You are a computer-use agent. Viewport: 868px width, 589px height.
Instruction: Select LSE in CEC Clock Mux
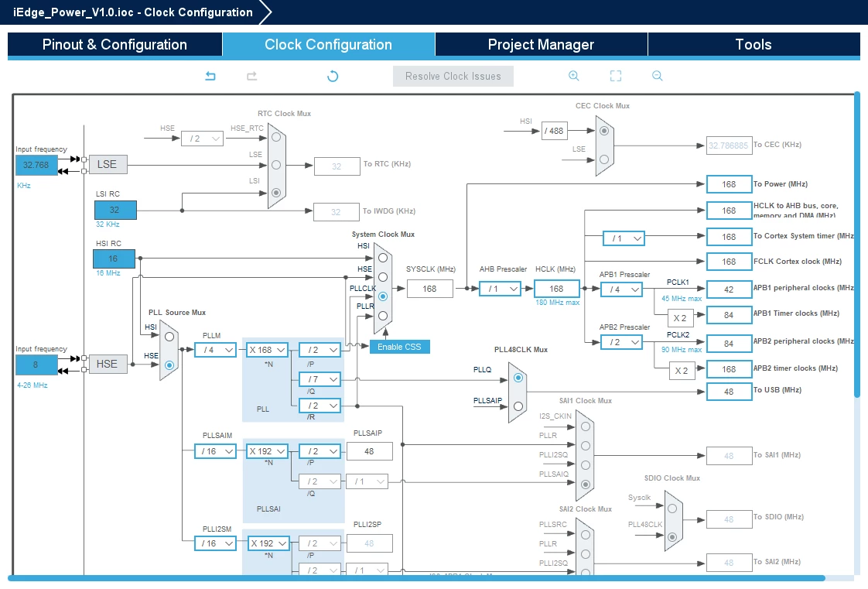click(x=604, y=159)
